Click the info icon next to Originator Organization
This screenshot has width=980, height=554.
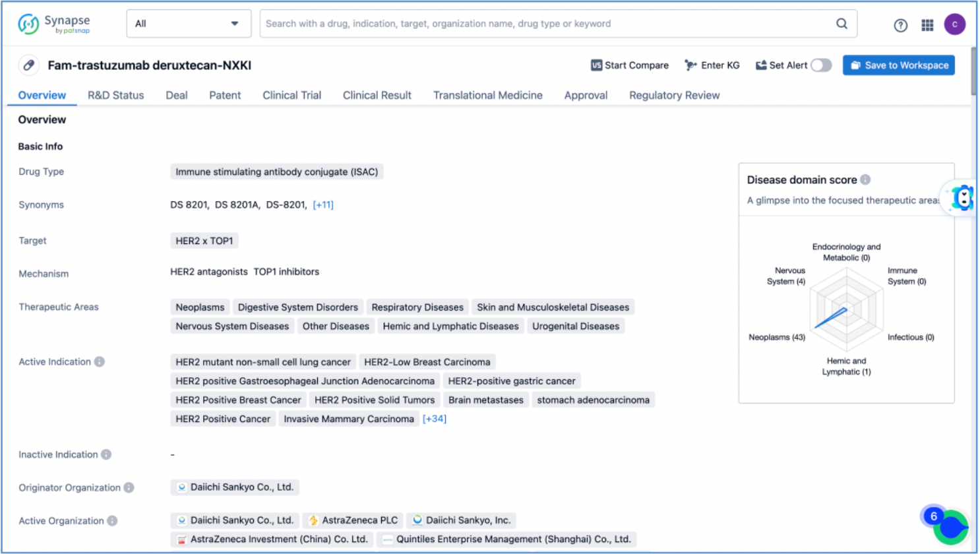129,487
